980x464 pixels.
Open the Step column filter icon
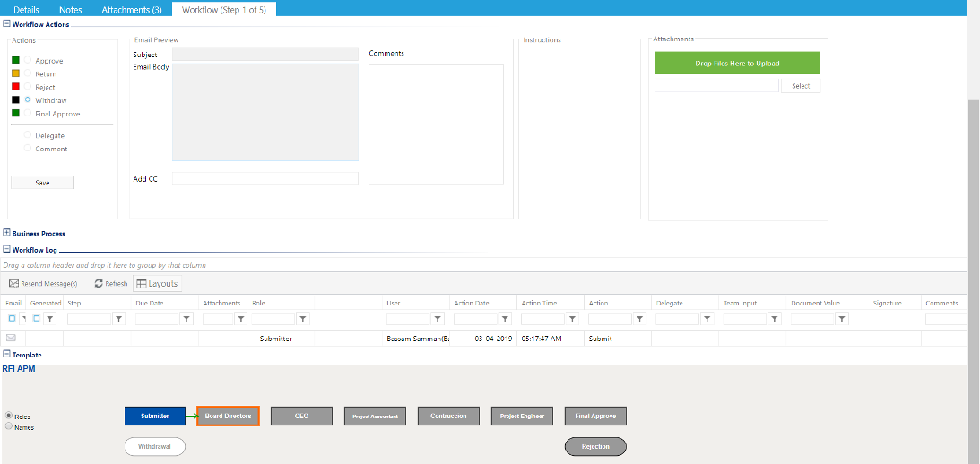(119, 319)
